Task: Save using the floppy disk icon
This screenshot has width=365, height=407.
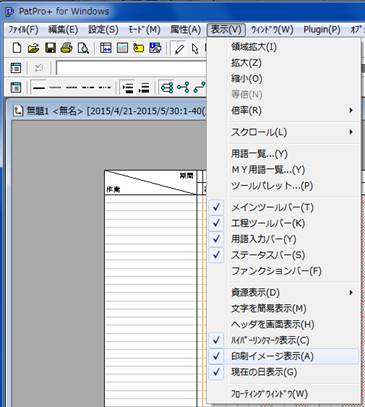Action: [x=50, y=48]
